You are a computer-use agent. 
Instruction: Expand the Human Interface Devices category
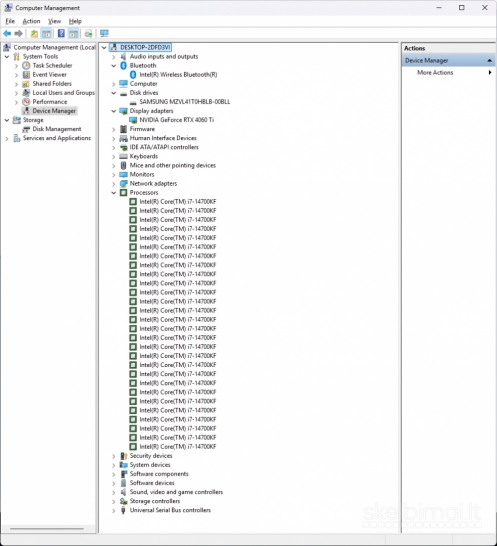[x=114, y=138]
